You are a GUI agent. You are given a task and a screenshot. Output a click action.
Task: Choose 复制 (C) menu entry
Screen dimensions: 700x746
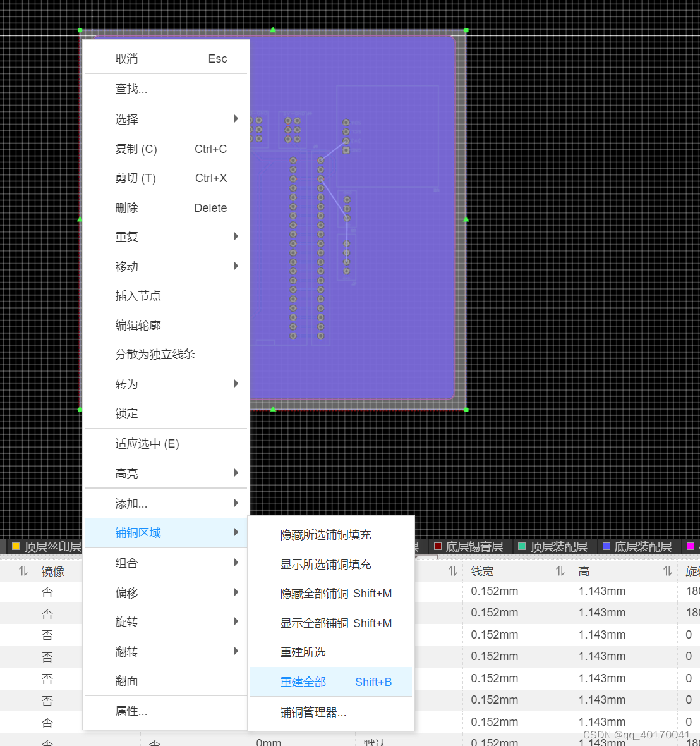pos(166,149)
